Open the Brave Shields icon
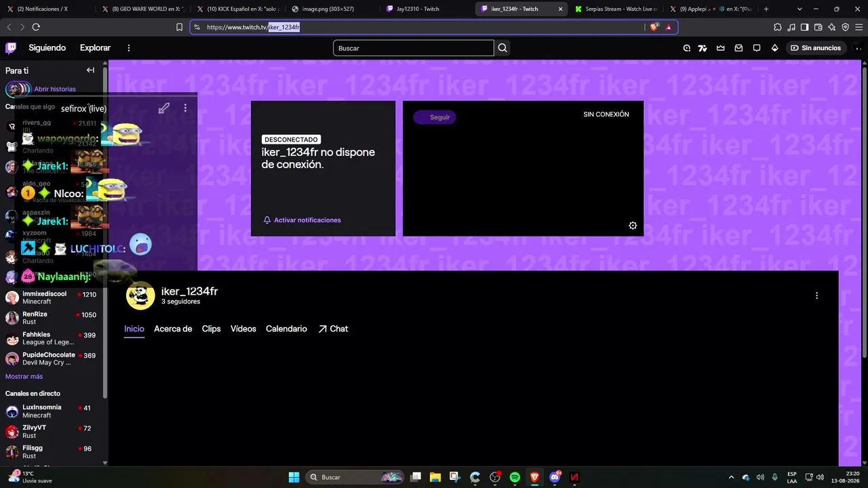The width and height of the screenshot is (868, 488). pyautogui.click(x=654, y=27)
